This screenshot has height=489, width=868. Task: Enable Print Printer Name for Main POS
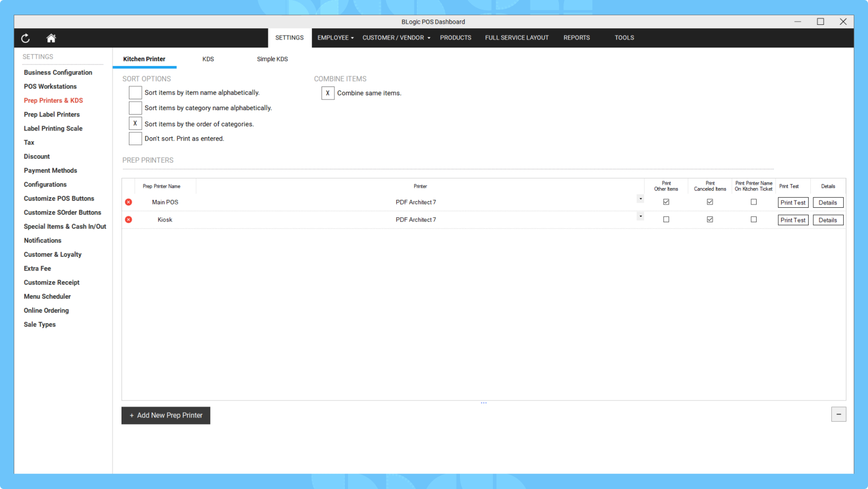[754, 202]
